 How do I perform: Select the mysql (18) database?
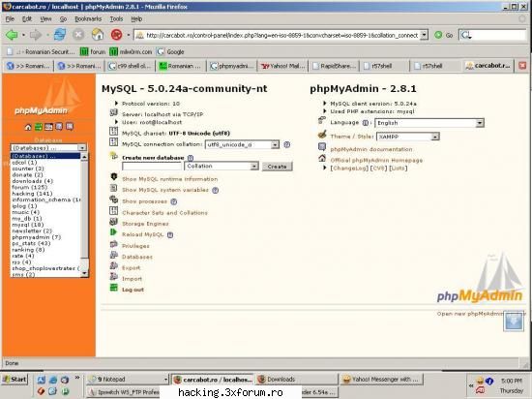(27, 225)
